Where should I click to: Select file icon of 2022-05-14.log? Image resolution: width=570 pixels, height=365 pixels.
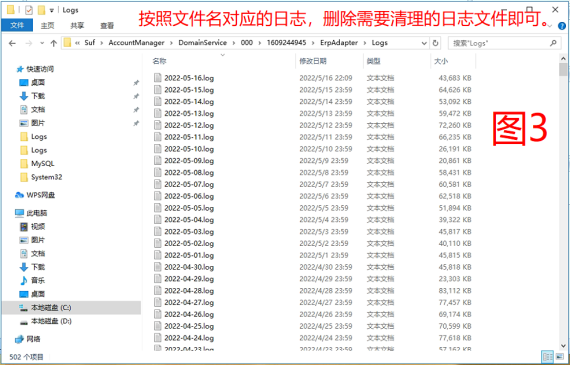point(157,101)
